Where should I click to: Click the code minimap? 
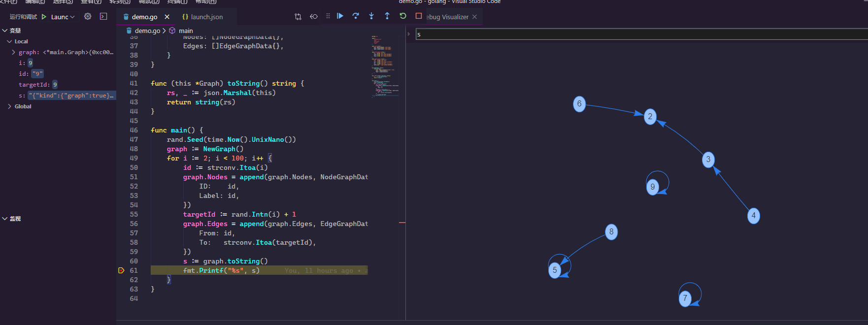[385, 66]
